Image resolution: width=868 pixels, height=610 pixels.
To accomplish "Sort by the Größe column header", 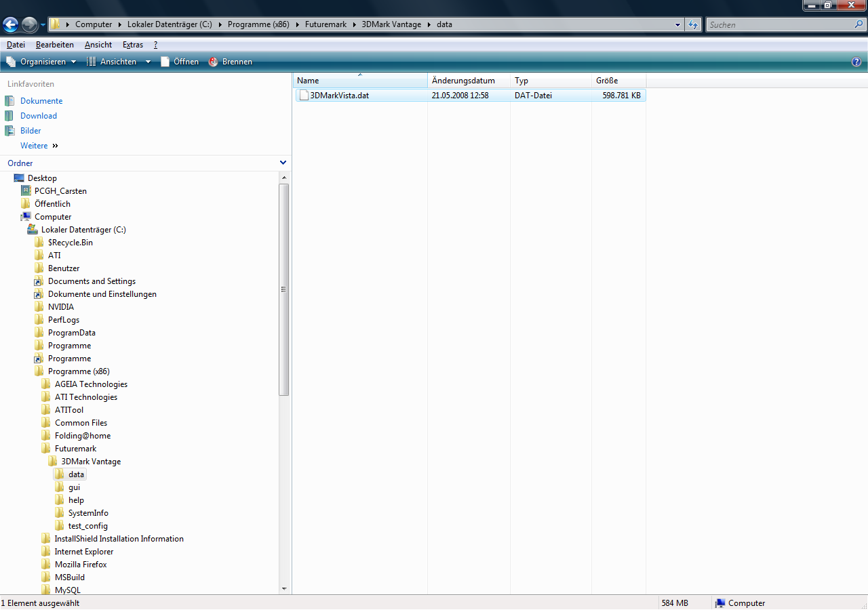I will (x=618, y=81).
